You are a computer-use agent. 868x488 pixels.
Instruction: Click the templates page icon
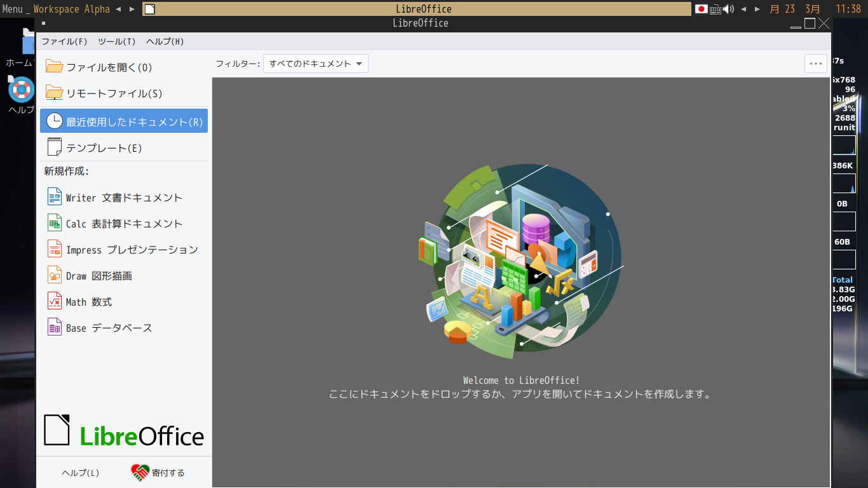point(55,148)
